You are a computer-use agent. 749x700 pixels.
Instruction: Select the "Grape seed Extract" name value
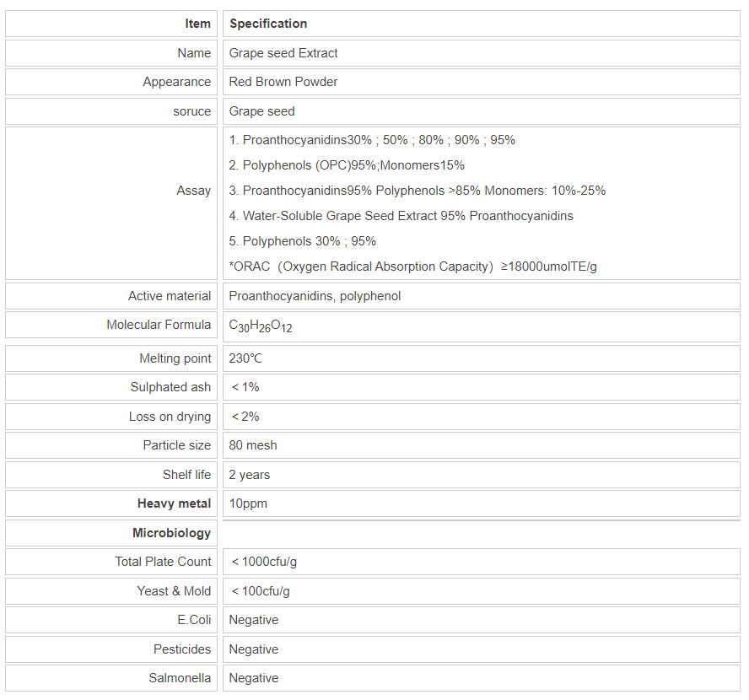(x=283, y=53)
